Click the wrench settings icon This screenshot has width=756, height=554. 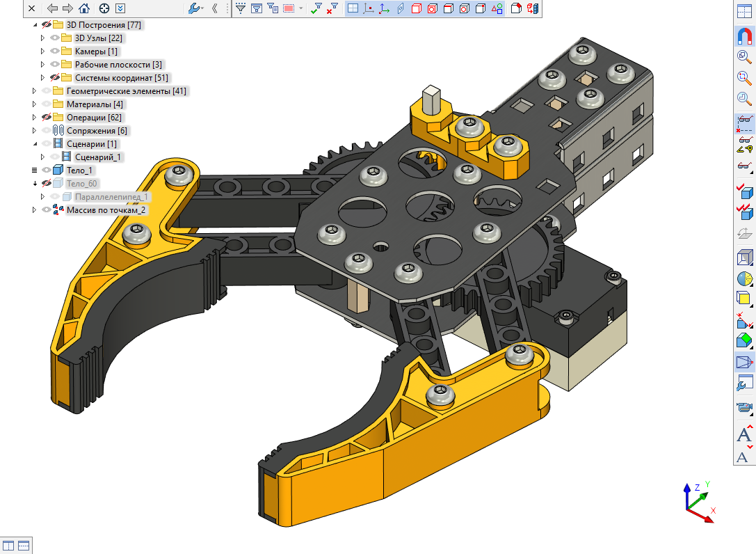click(x=194, y=9)
